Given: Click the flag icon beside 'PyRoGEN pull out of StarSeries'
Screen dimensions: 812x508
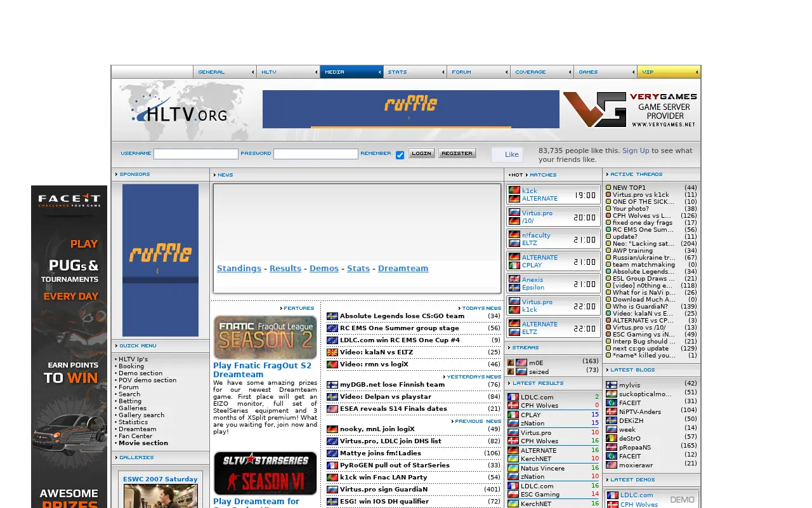Looking at the screenshot, I should click(332, 465).
